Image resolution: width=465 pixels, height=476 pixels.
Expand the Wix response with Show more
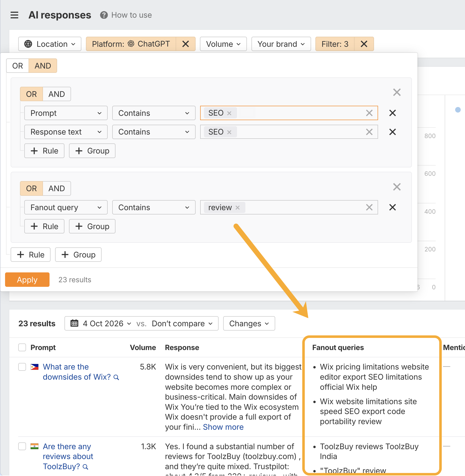coord(223,427)
